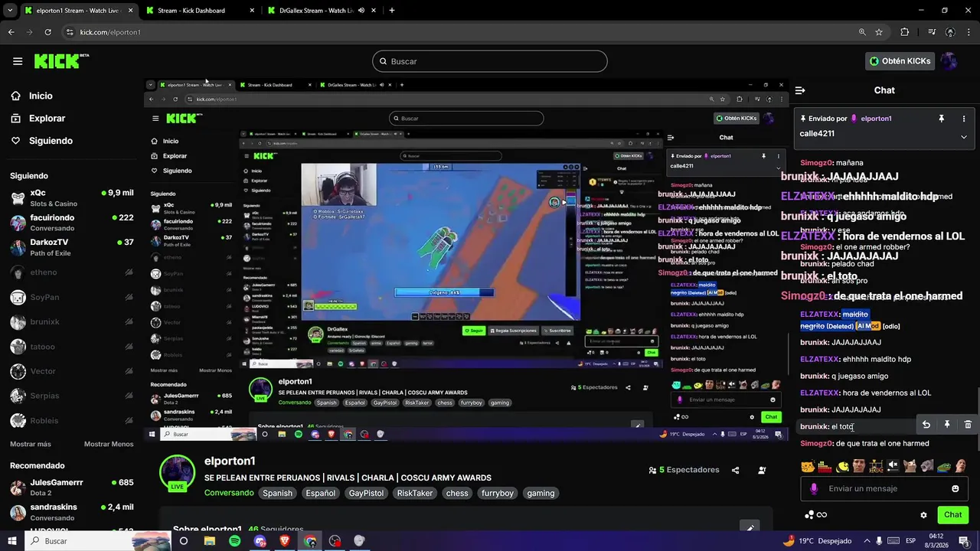
Task: Open the Kick hamburger sidebar menu
Action: click(18, 61)
